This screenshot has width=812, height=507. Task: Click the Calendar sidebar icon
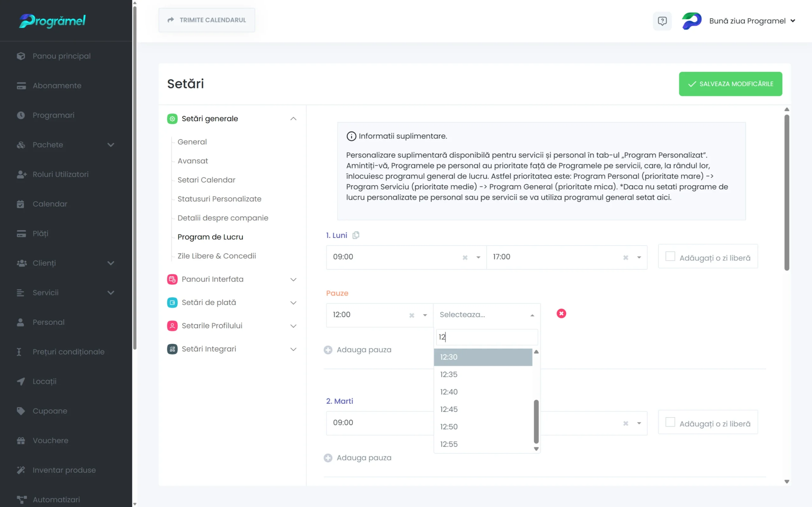click(21, 204)
